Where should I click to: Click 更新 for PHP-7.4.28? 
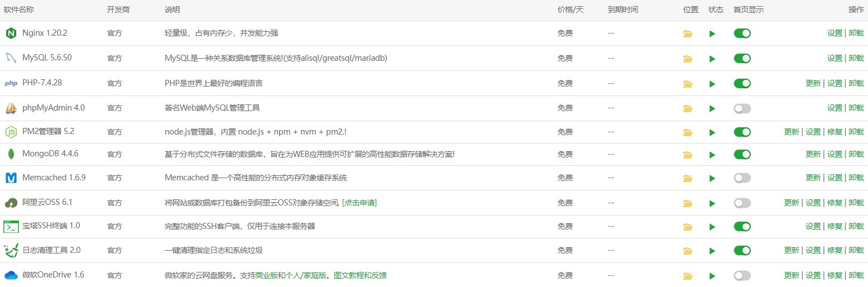(x=813, y=83)
